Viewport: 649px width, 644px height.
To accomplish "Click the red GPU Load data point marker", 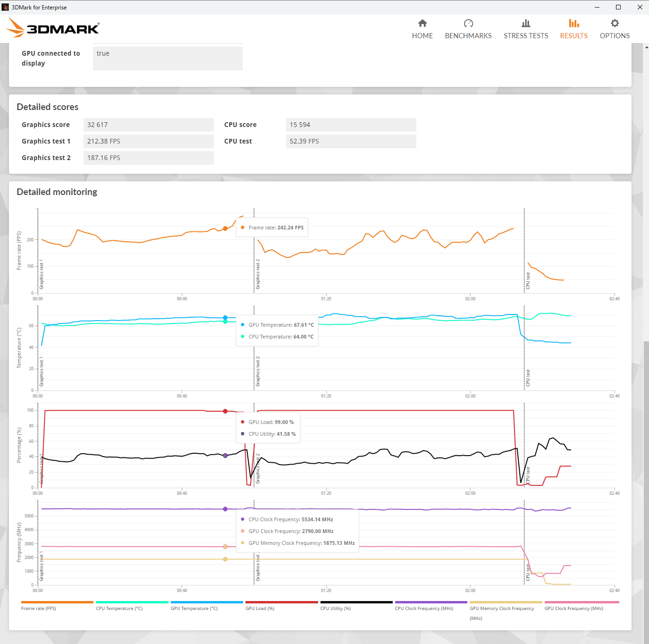I will pos(225,411).
